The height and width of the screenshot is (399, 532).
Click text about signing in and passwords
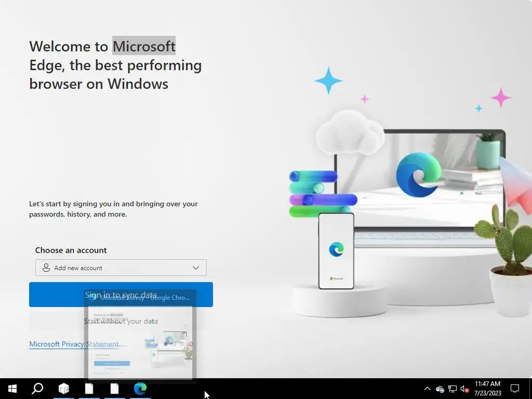[113, 209]
